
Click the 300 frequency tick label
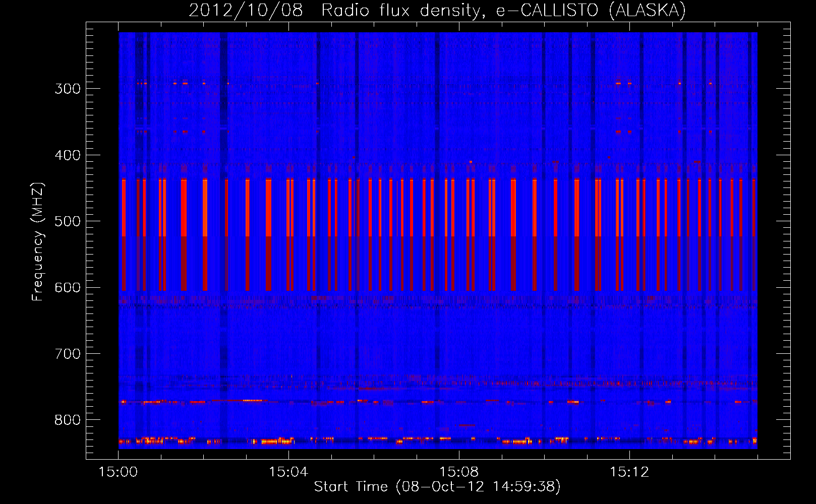pos(68,89)
